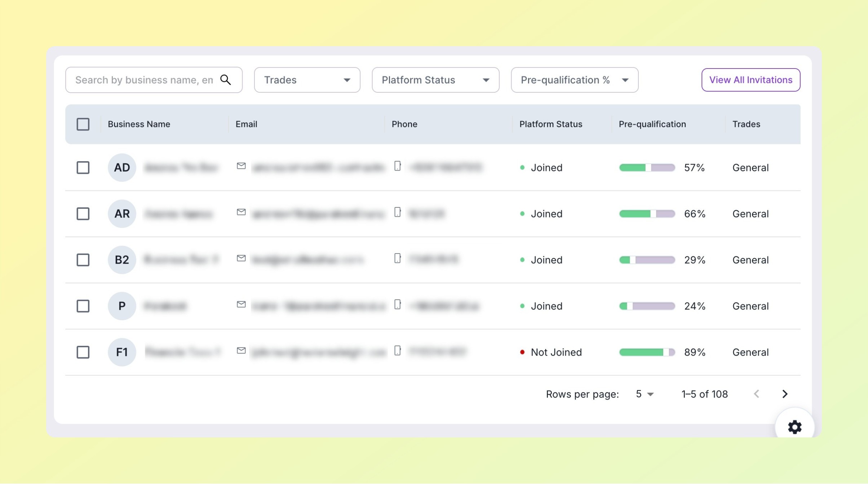
Task: Click the Pre-qualification column header
Action: (652, 124)
